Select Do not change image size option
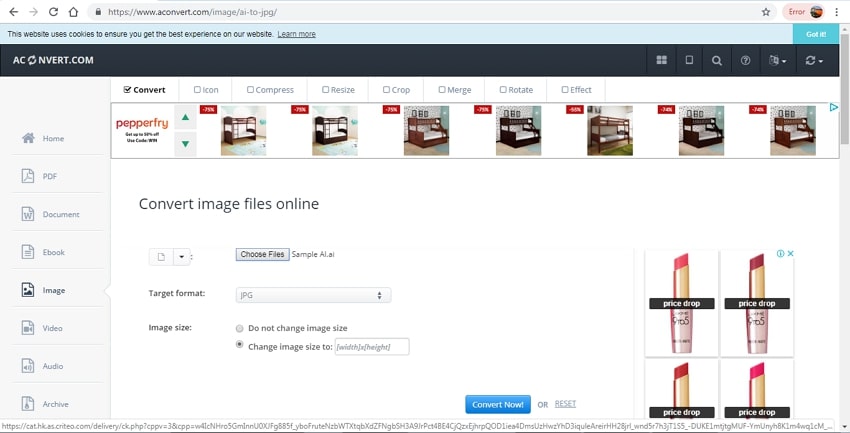This screenshot has height=433, width=850. coord(239,328)
